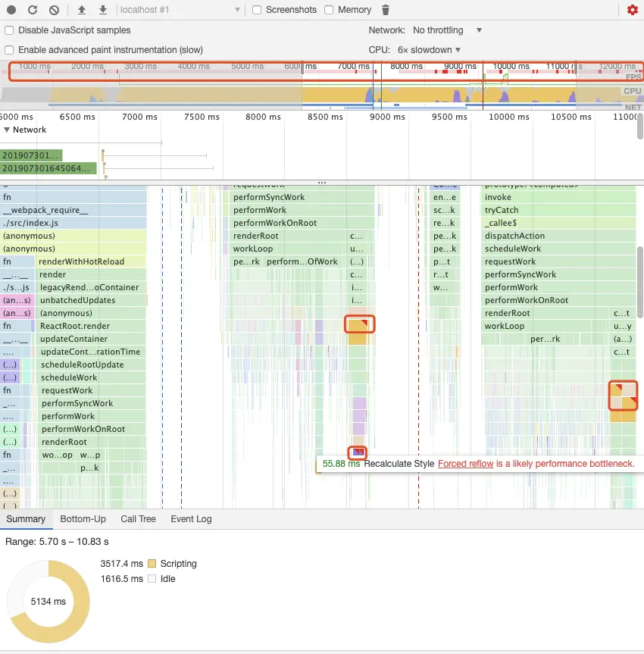Click the summary donut chart
The image size is (644, 654).
[x=48, y=601]
